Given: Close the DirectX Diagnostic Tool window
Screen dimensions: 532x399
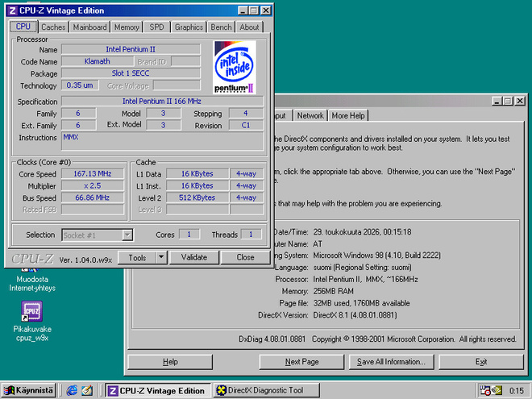Looking at the screenshot, I should pos(520,101).
